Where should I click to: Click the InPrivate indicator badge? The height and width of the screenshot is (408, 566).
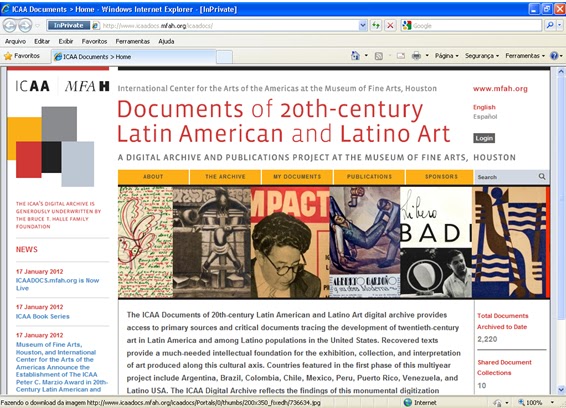(69, 25)
